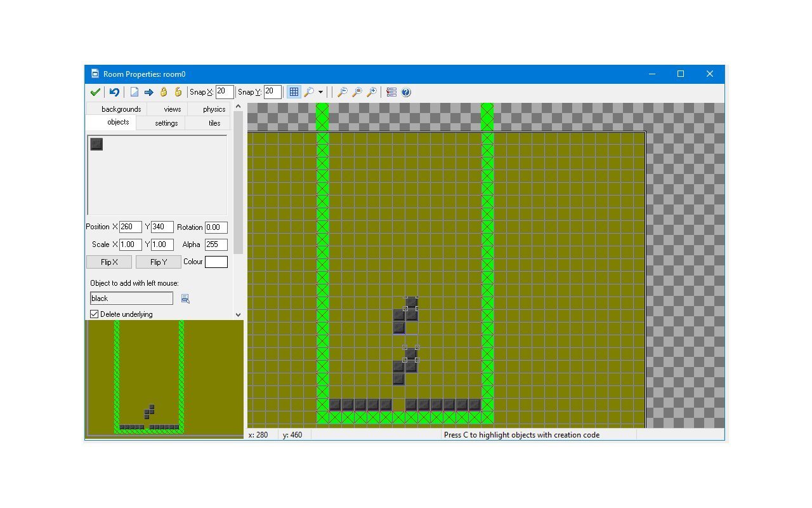Undo the last room change
Screen dimensions: 812x508
point(114,92)
